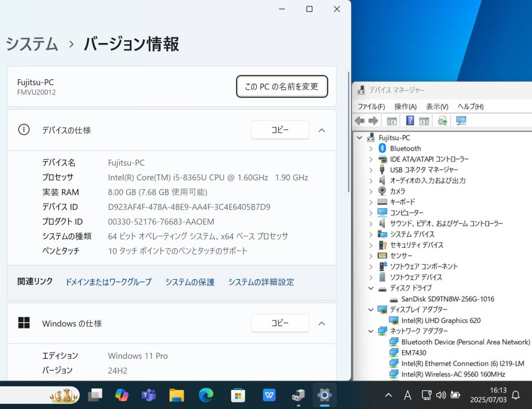Screen dimensions: 532x409
Task: Open the 操作(A) menu in Device Manager
Action: point(406,107)
